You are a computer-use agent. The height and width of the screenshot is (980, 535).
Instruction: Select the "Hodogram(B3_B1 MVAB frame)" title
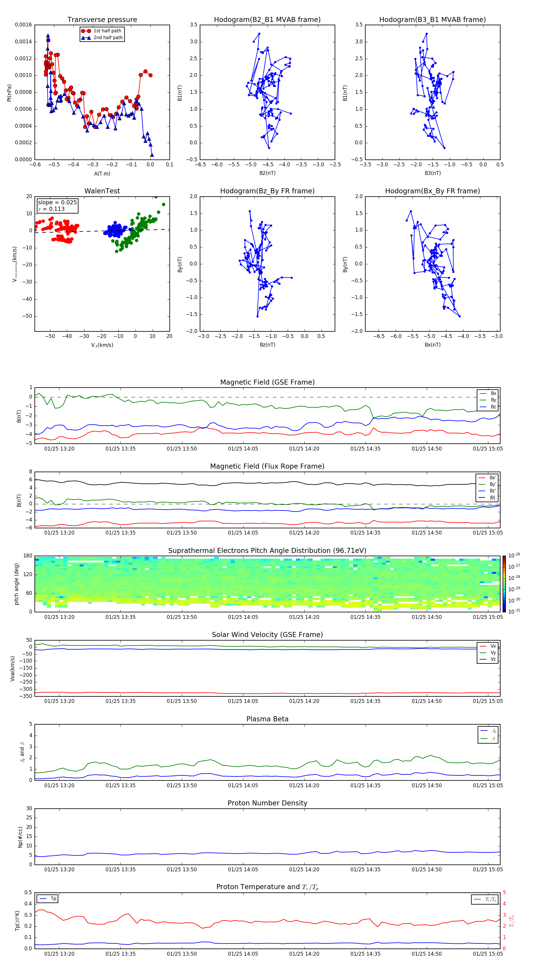(432, 19)
